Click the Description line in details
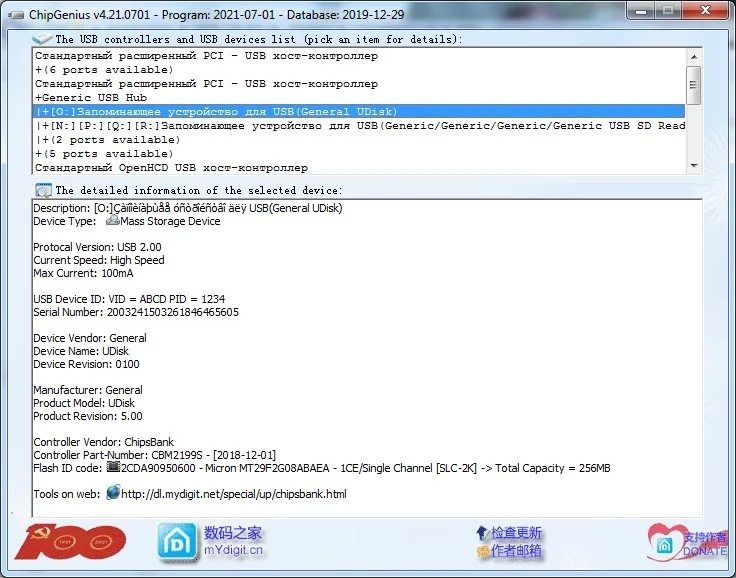The width and height of the screenshot is (736, 578). click(188, 208)
